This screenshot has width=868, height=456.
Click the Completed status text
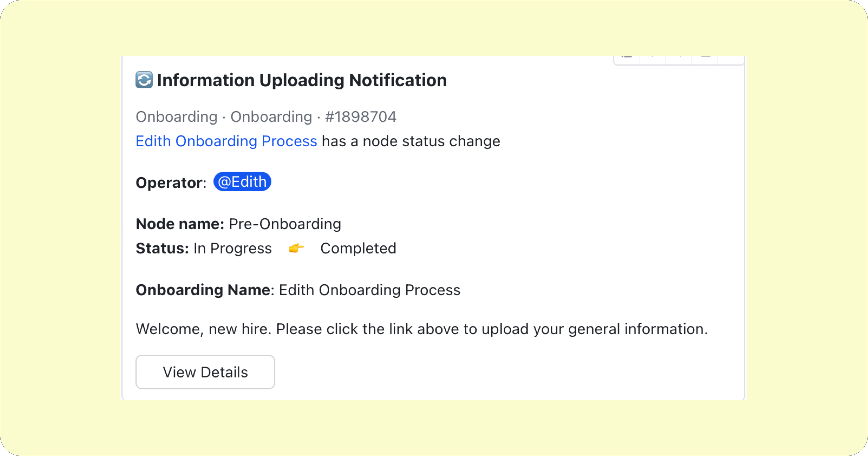(x=358, y=248)
